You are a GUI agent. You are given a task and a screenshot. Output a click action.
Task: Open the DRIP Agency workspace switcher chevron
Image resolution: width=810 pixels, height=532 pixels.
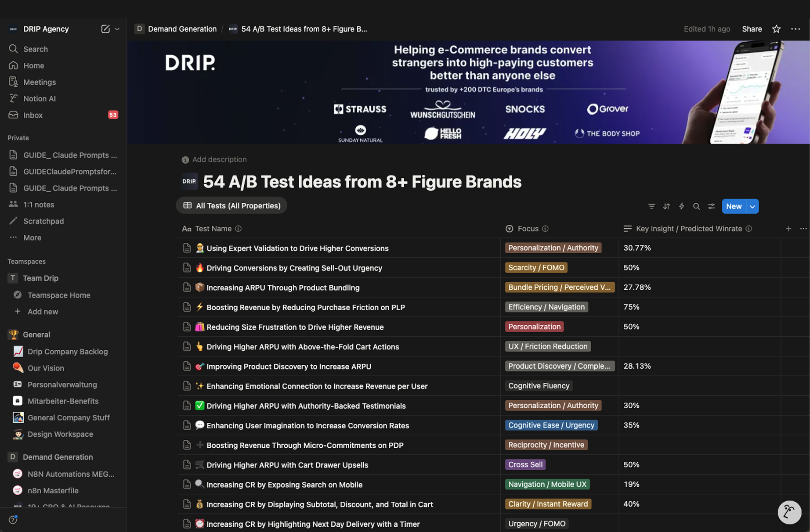tap(117, 29)
